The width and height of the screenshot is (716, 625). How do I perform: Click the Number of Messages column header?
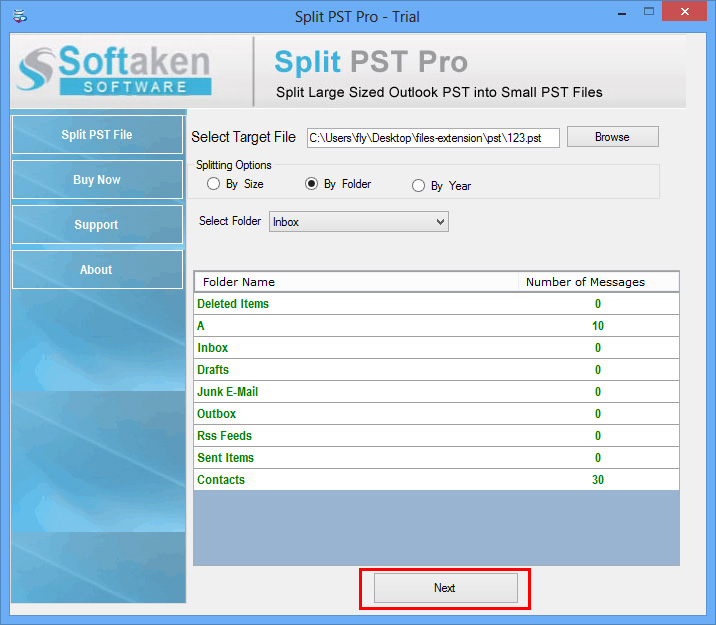(x=599, y=282)
